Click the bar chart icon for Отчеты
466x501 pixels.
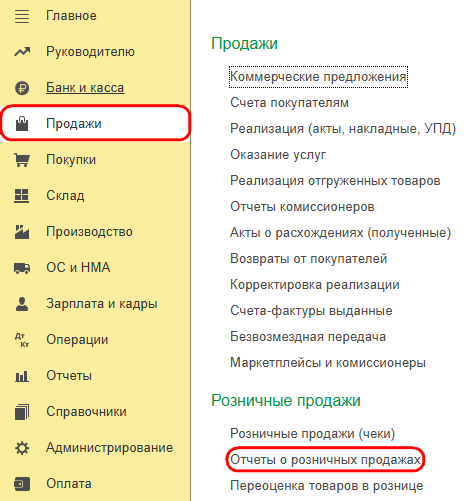[22, 376]
